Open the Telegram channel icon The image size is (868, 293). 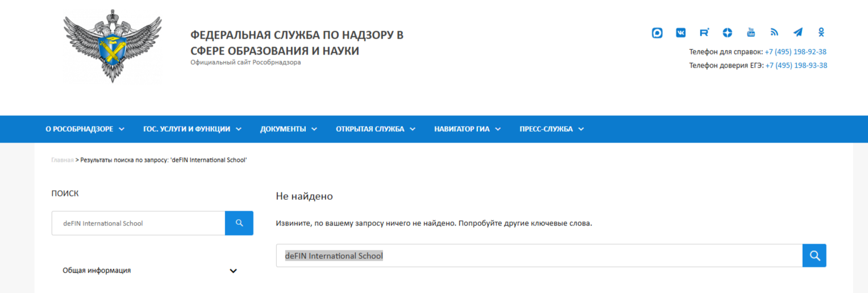pyautogui.click(x=798, y=32)
